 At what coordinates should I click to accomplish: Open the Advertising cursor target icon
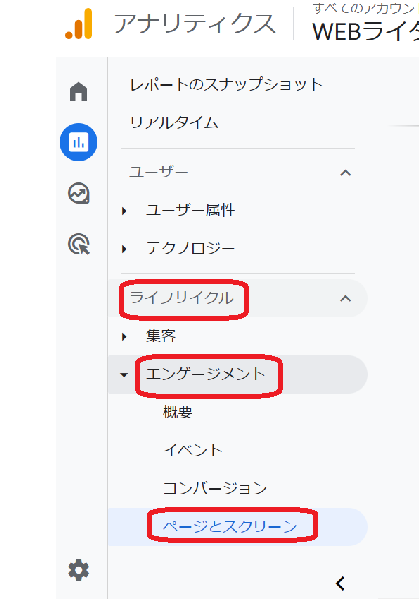(79, 244)
